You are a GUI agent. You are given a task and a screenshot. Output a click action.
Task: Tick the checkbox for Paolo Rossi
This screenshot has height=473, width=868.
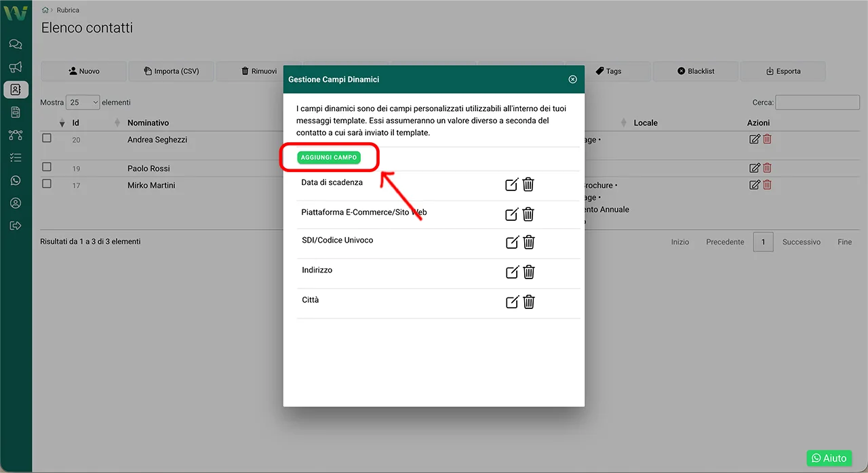[x=47, y=167]
